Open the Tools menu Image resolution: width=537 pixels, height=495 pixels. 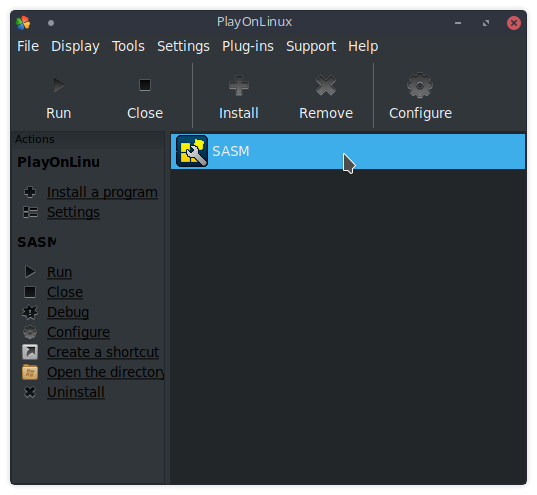128,46
